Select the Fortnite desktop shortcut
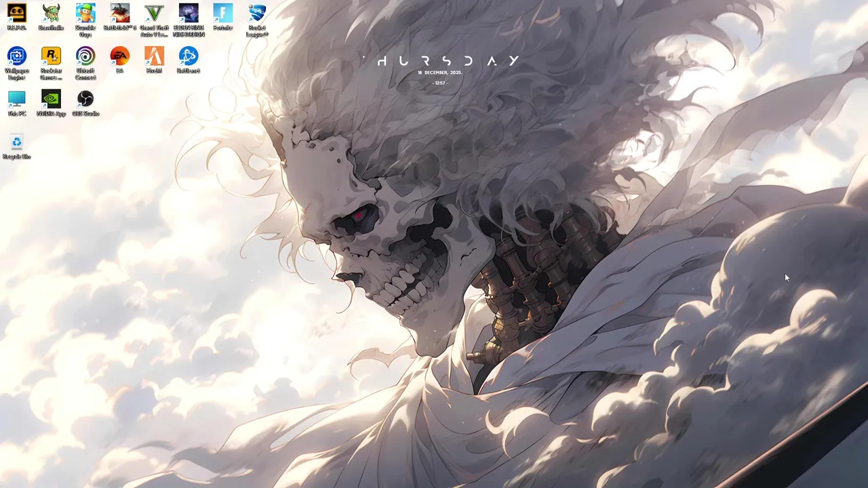Image resolution: width=868 pixels, height=488 pixels. click(222, 17)
